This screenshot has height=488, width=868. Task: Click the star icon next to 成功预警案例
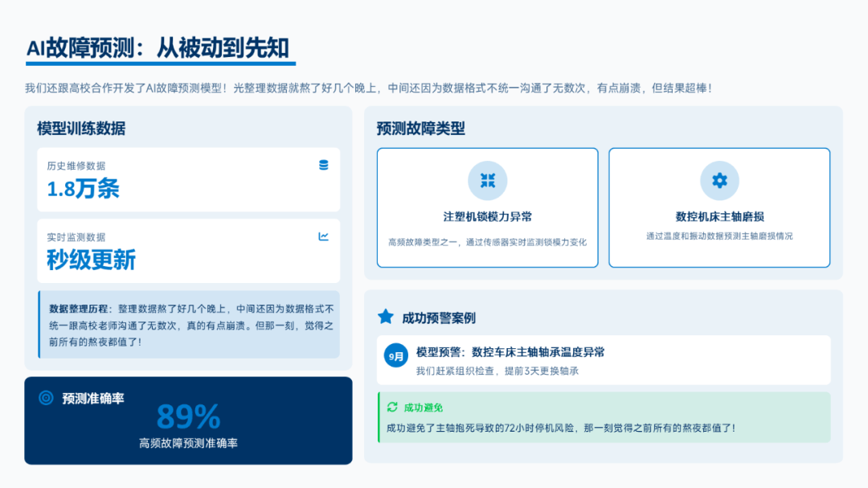tap(386, 317)
